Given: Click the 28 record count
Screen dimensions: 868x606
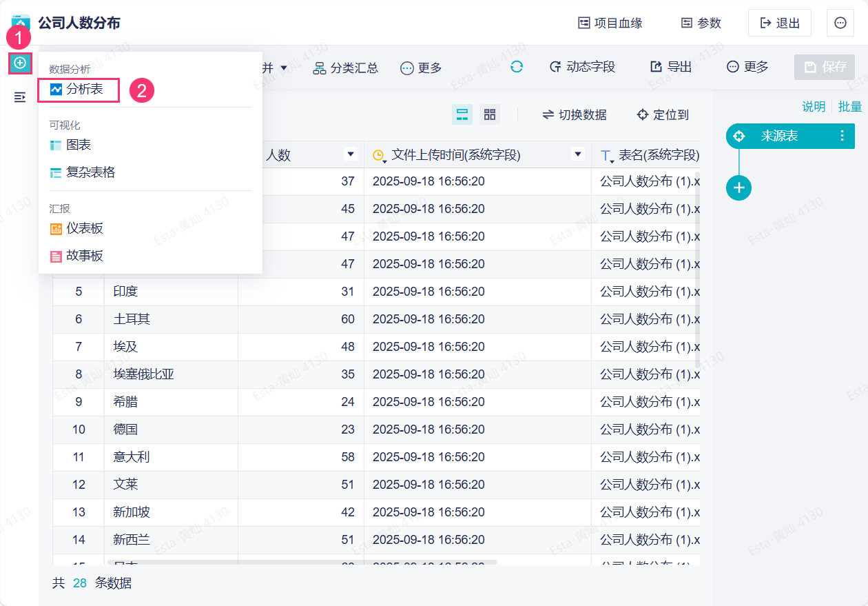Looking at the screenshot, I should click(x=80, y=583).
